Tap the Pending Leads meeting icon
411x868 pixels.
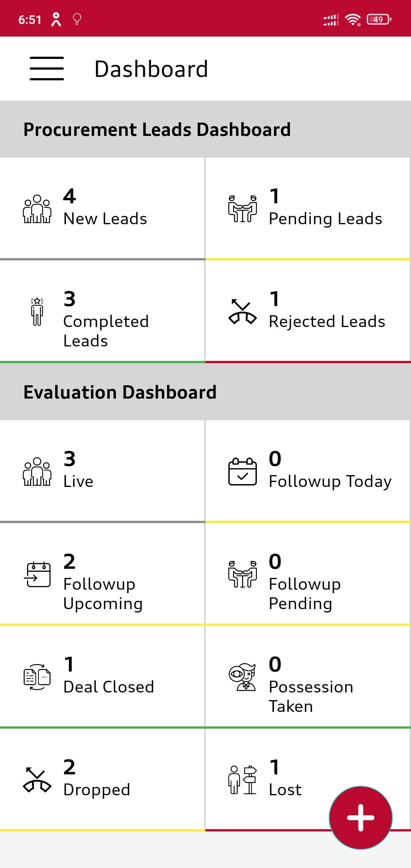tap(242, 209)
